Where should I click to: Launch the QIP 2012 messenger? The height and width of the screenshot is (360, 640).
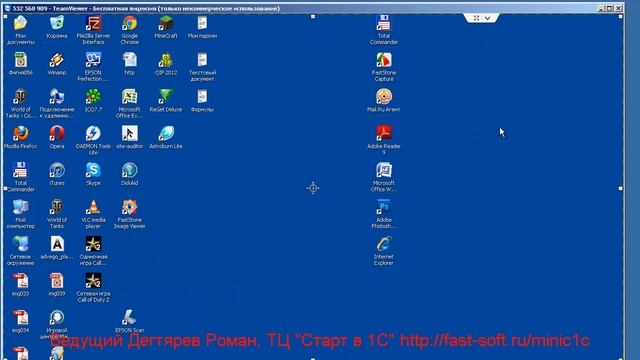point(166,60)
